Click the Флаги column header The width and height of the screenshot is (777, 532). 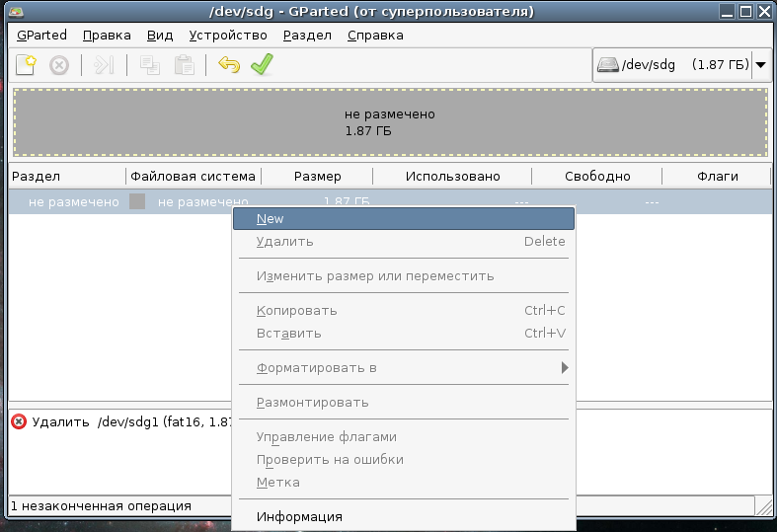pyautogui.click(x=717, y=177)
